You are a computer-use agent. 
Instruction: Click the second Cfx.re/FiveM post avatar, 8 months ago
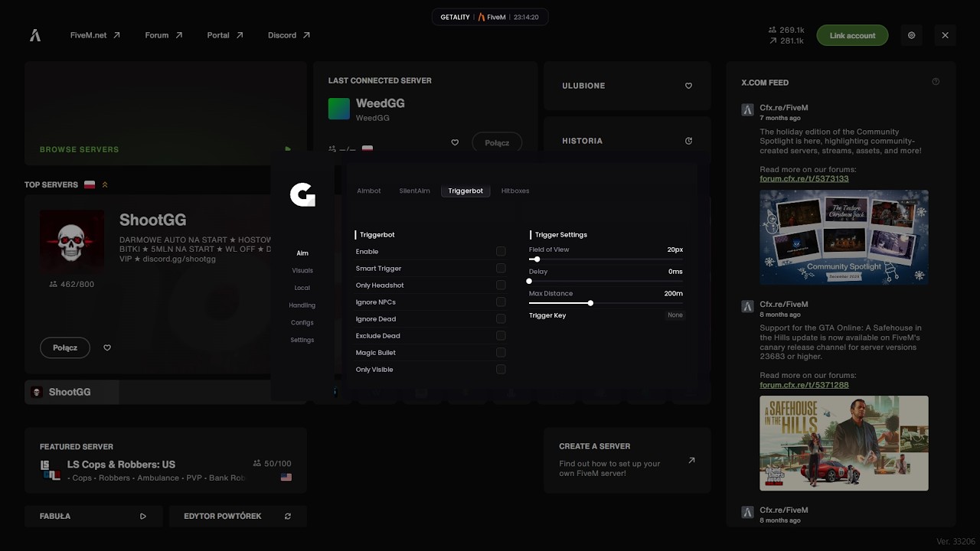coord(747,306)
